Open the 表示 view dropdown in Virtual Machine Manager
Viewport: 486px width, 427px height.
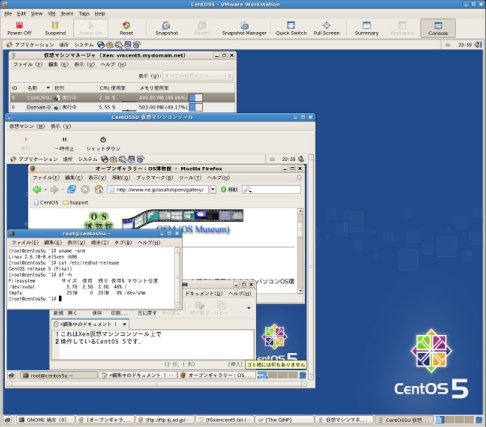coord(198,76)
